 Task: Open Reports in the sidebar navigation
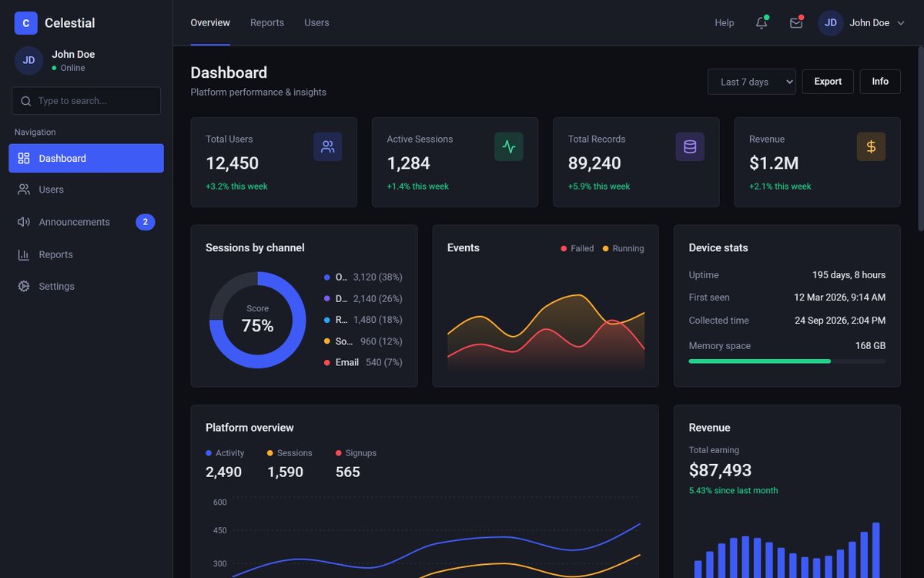[86, 254]
